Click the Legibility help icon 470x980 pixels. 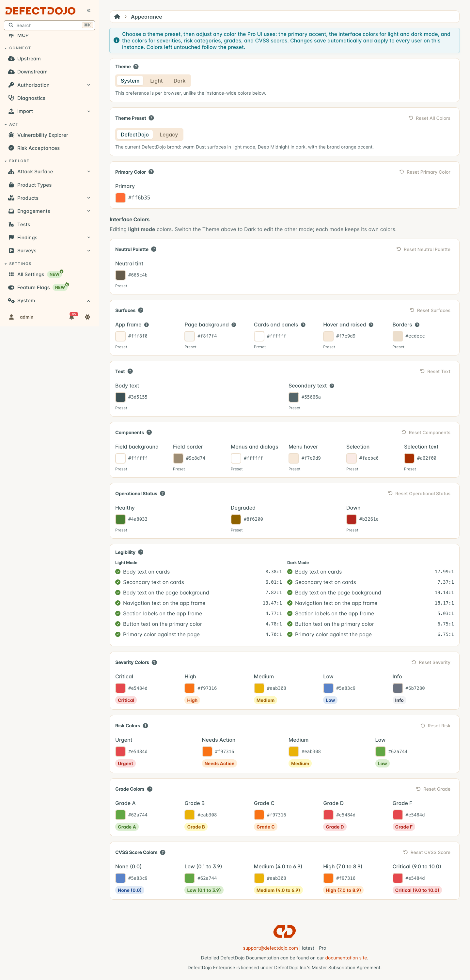coord(141,552)
